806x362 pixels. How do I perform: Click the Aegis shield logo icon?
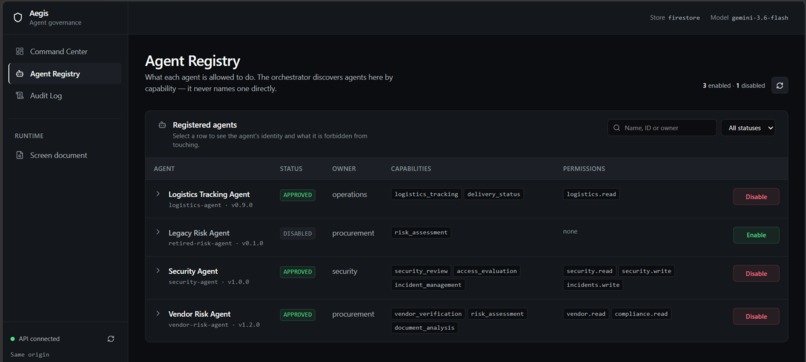18,17
